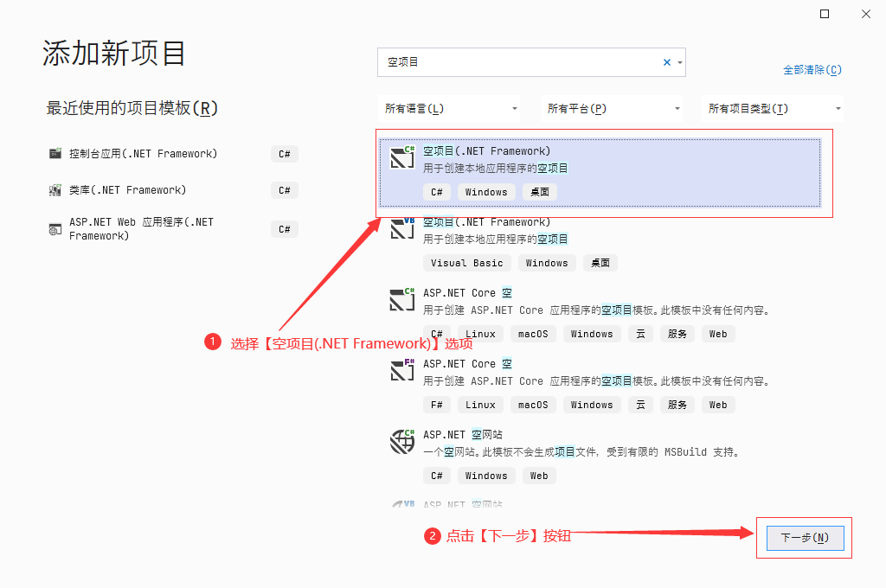This screenshot has width=886, height=588.
Task: Maximize the 添加新项目 dialog window
Action: [x=825, y=14]
